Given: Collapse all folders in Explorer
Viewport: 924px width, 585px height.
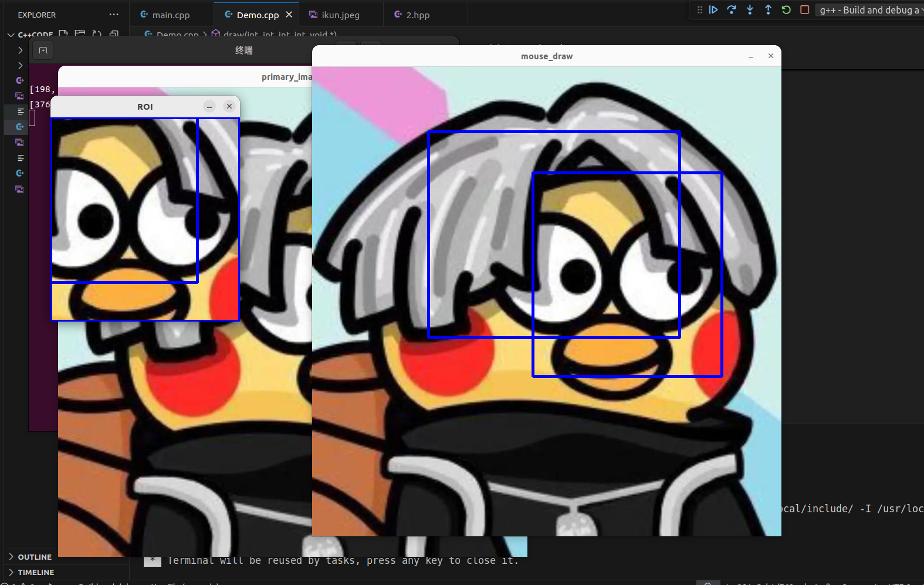Looking at the screenshot, I should point(114,34).
